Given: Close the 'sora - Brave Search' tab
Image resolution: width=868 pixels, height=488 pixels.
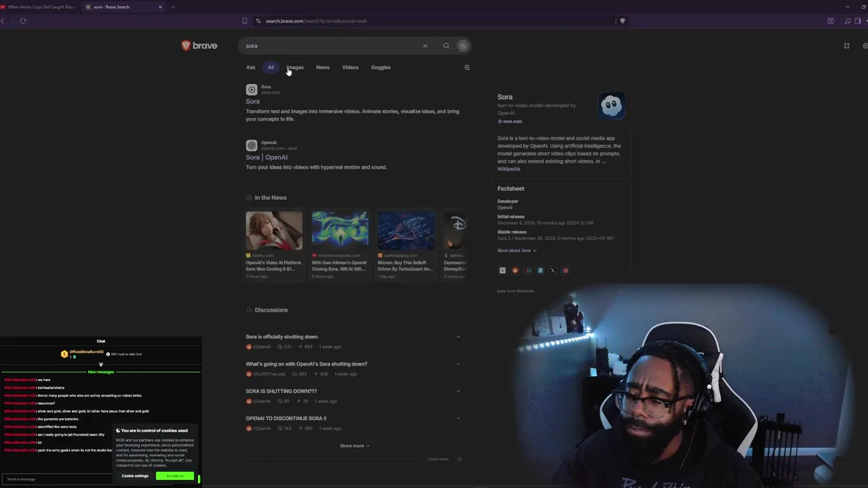Looking at the screenshot, I should (x=160, y=7).
